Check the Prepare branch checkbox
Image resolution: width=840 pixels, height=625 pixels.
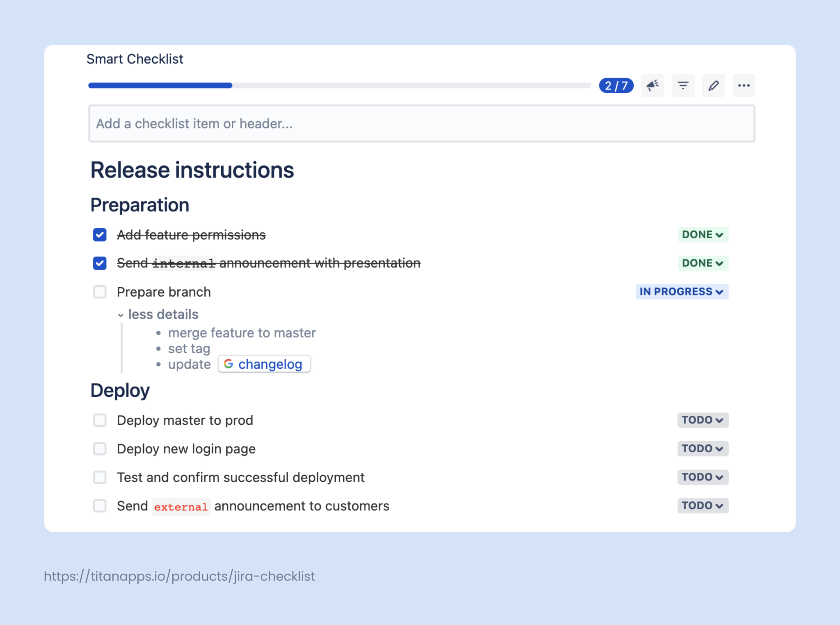pyautogui.click(x=100, y=292)
